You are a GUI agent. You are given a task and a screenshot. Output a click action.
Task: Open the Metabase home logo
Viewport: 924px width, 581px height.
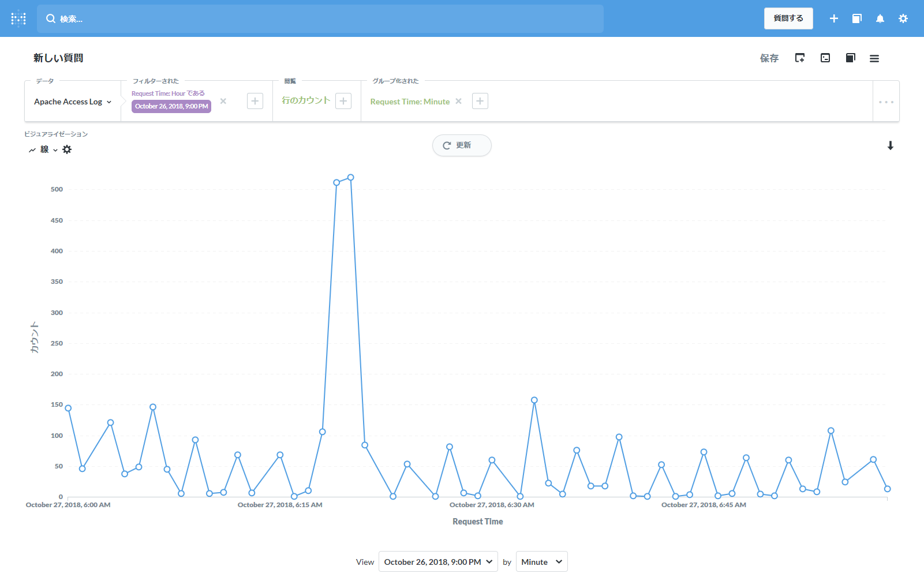18,18
